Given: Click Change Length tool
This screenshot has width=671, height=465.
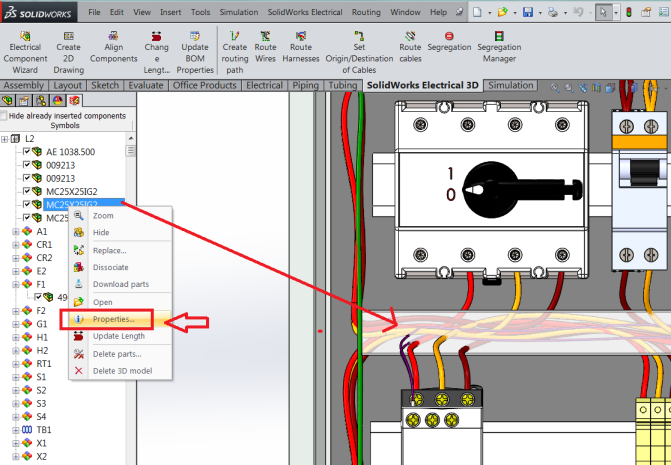Looking at the screenshot, I should click(157, 52).
